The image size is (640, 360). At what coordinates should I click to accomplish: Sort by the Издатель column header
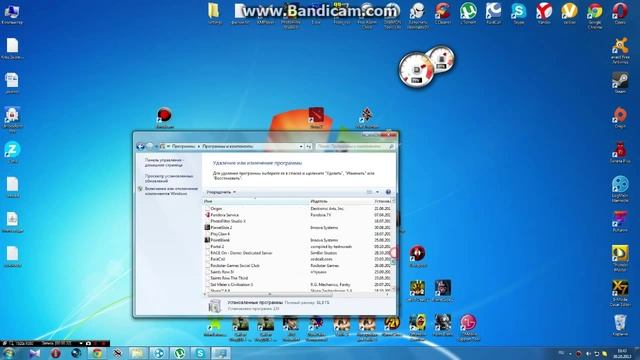[340, 201]
